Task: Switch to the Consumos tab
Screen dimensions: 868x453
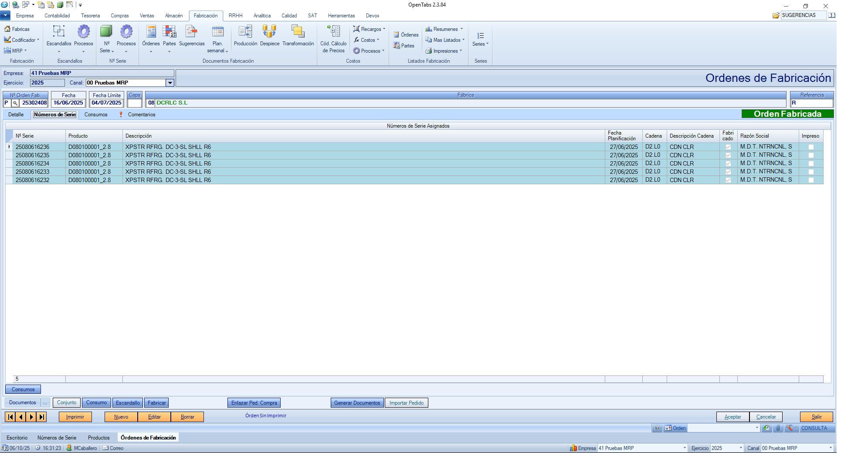Action: [x=96, y=115]
